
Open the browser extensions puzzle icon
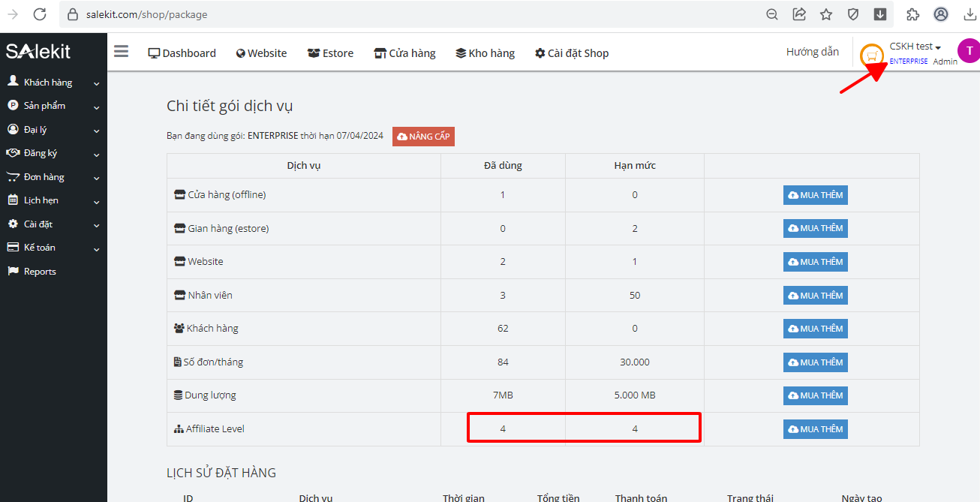click(912, 14)
